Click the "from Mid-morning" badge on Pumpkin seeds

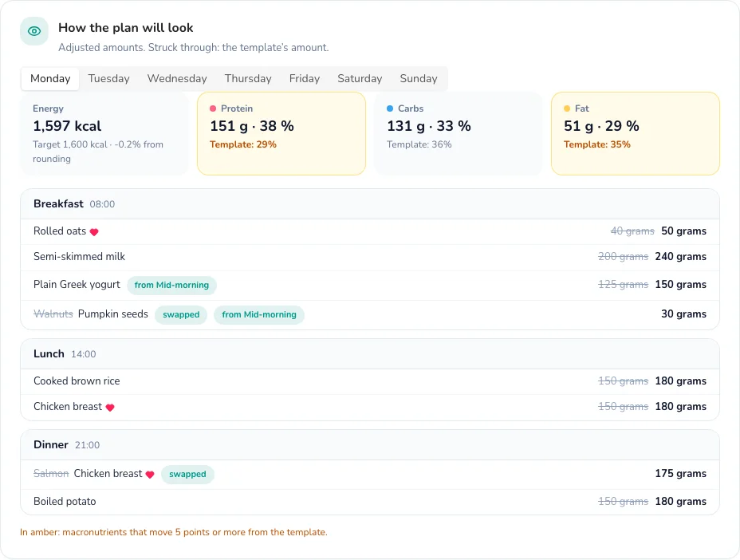(259, 315)
